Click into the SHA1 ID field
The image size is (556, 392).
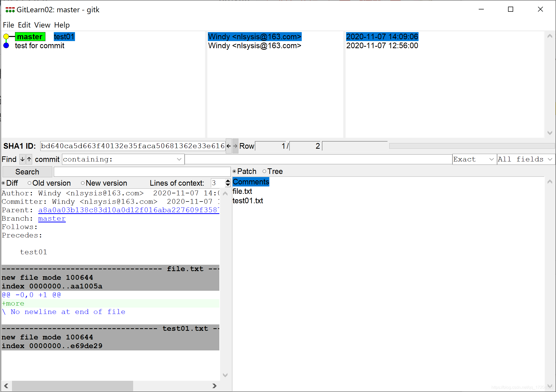click(x=133, y=146)
